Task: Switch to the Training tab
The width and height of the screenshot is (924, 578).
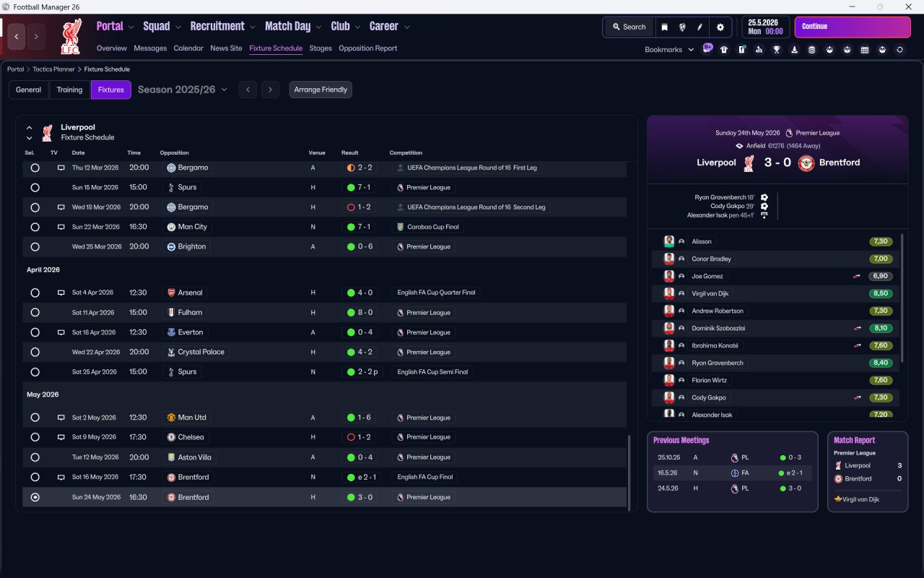Action: pos(69,90)
